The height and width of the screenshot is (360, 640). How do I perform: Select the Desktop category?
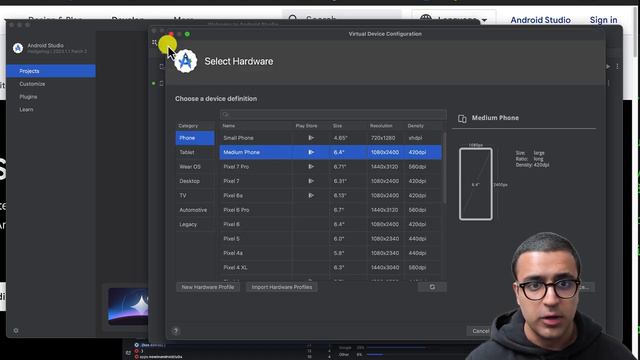pos(195,181)
